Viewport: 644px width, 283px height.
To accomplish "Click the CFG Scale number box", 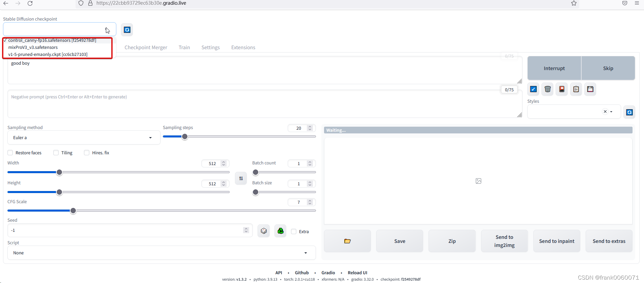I will click(302, 202).
